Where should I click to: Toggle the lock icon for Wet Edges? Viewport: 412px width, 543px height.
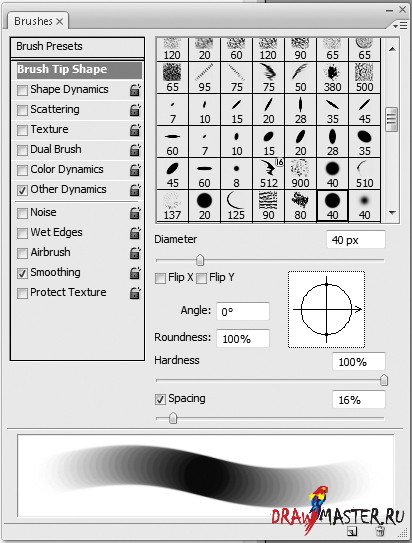(135, 233)
